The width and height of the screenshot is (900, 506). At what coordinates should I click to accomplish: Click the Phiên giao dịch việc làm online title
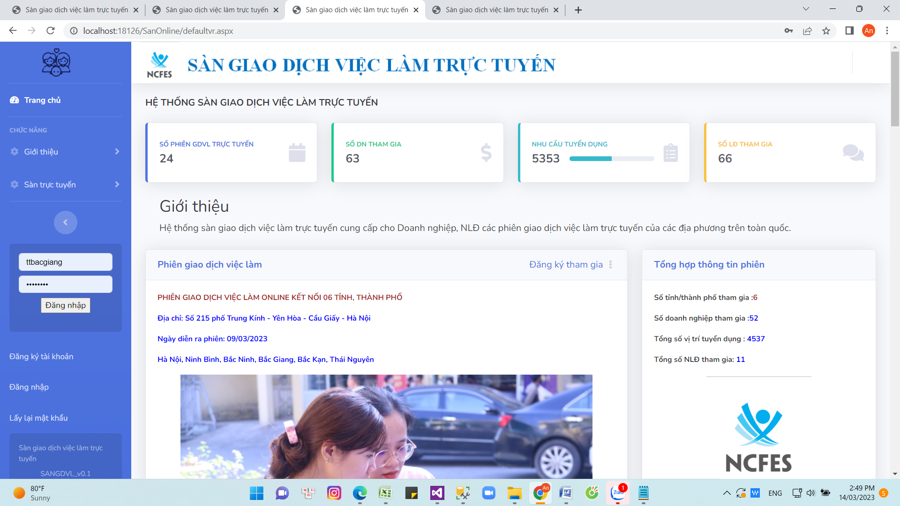[x=280, y=297]
